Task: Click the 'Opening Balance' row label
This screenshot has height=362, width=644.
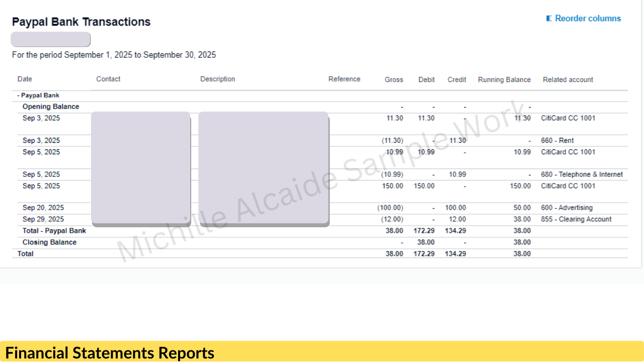Action: 51,107
